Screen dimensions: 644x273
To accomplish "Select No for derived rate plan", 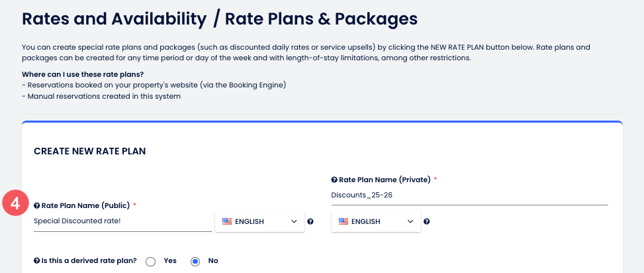I will pos(195,261).
